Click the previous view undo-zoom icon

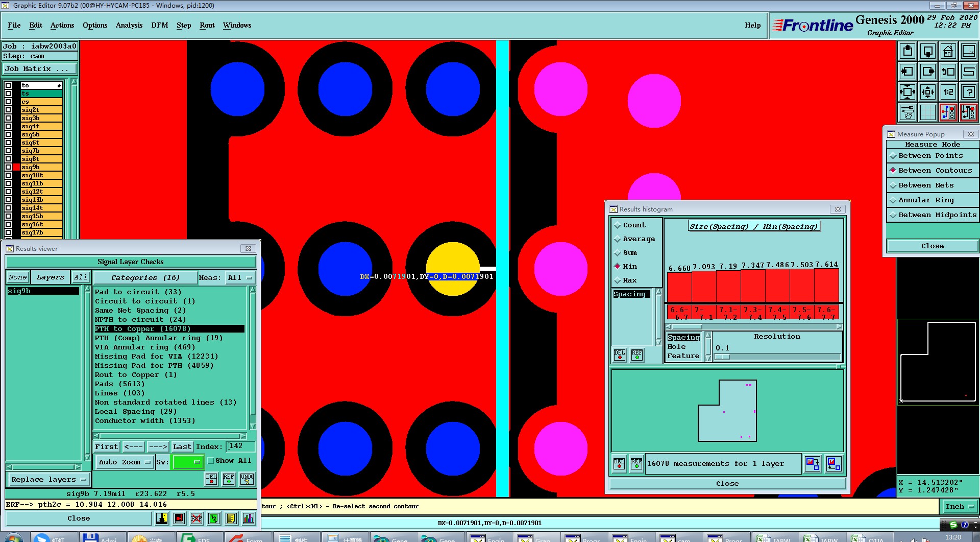[x=948, y=72]
